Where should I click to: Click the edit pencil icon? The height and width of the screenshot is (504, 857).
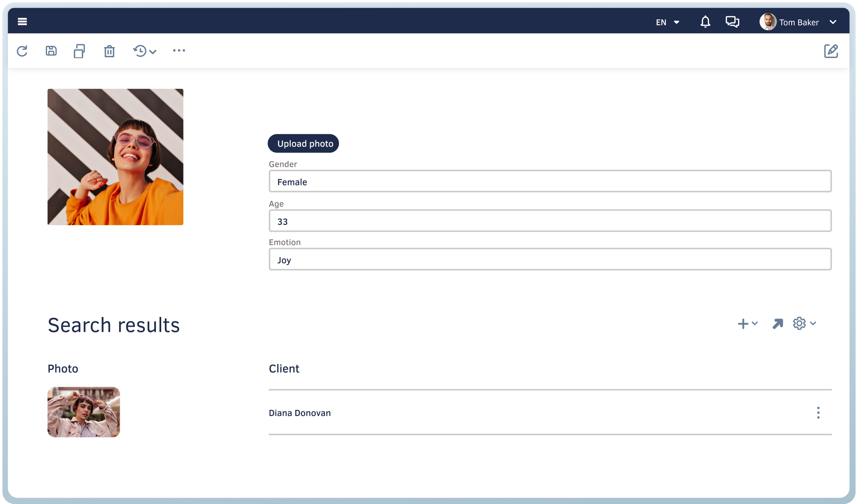[831, 51]
